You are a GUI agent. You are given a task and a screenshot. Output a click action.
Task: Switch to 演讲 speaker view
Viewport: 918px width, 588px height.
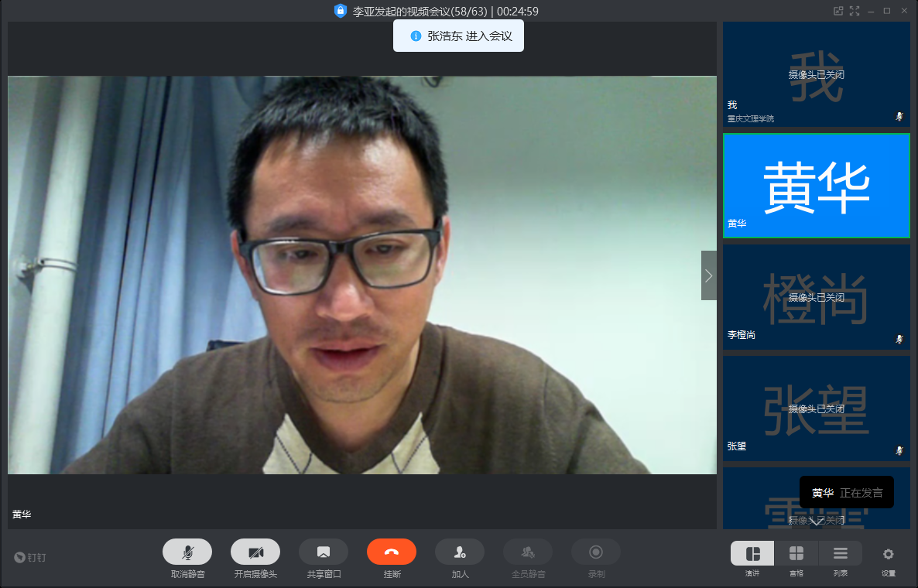point(752,553)
